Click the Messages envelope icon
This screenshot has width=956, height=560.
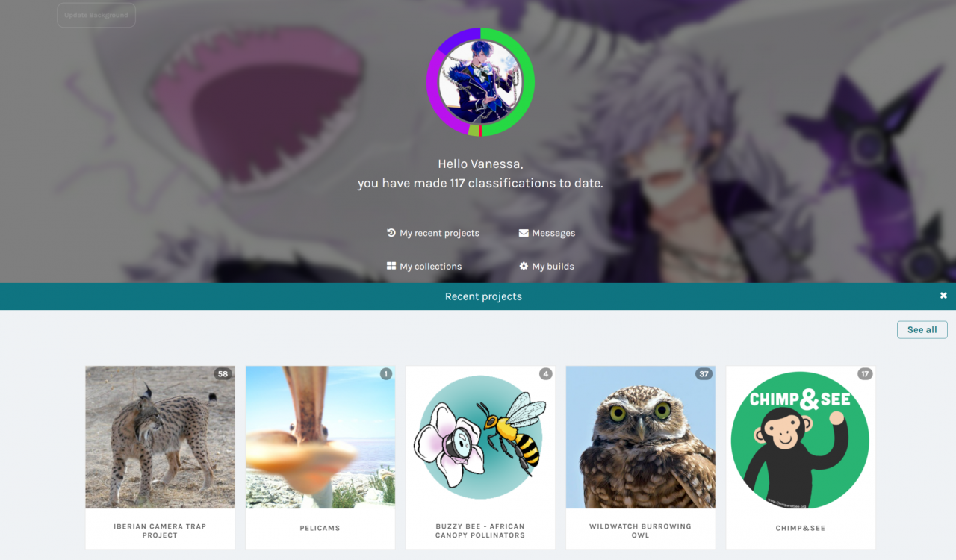click(x=524, y=233)
